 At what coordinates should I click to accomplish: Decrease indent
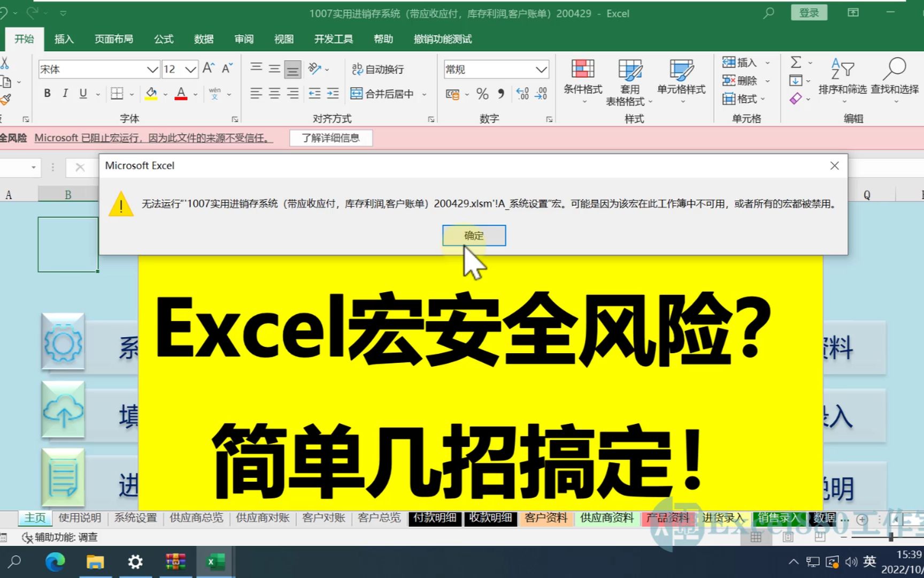(x=314, y=94)
